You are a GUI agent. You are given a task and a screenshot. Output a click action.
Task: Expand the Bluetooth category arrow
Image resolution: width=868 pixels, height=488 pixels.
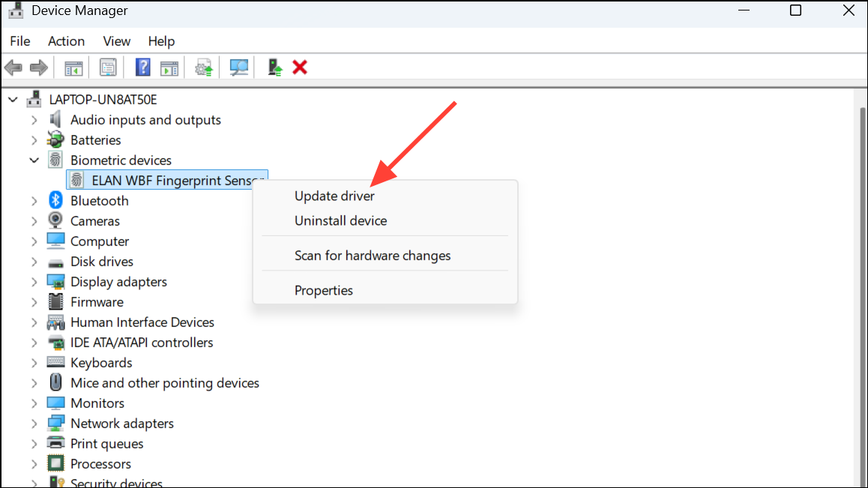34,201
